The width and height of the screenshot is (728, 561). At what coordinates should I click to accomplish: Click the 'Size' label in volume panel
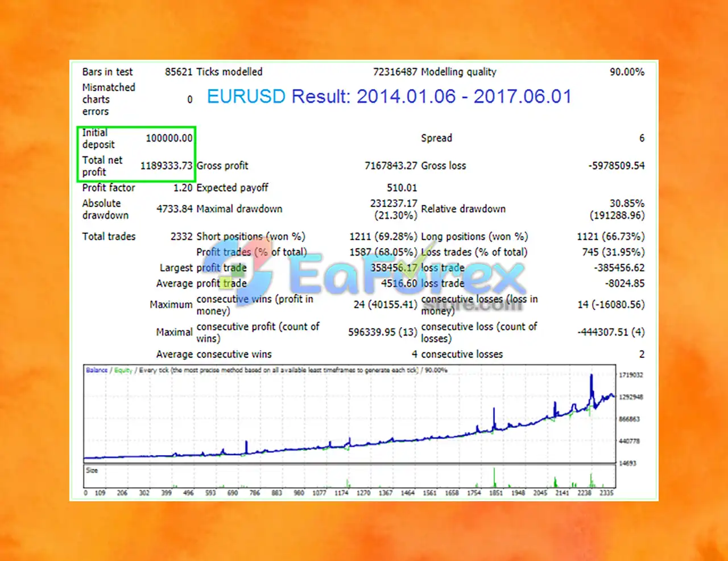(x=92, y=471)
